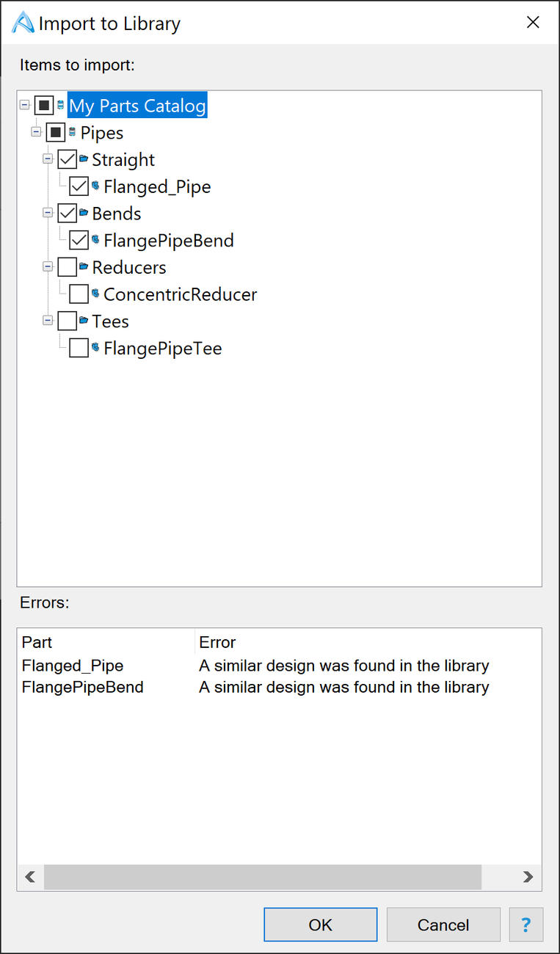560x954 pixels.
Task: Click right arrow of the Errors horizontal scrollbar
Action: tap(528, 877)
